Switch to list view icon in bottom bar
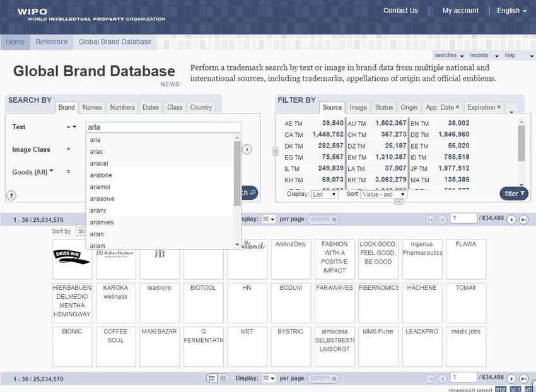536x392 pixels. (212, 378)
